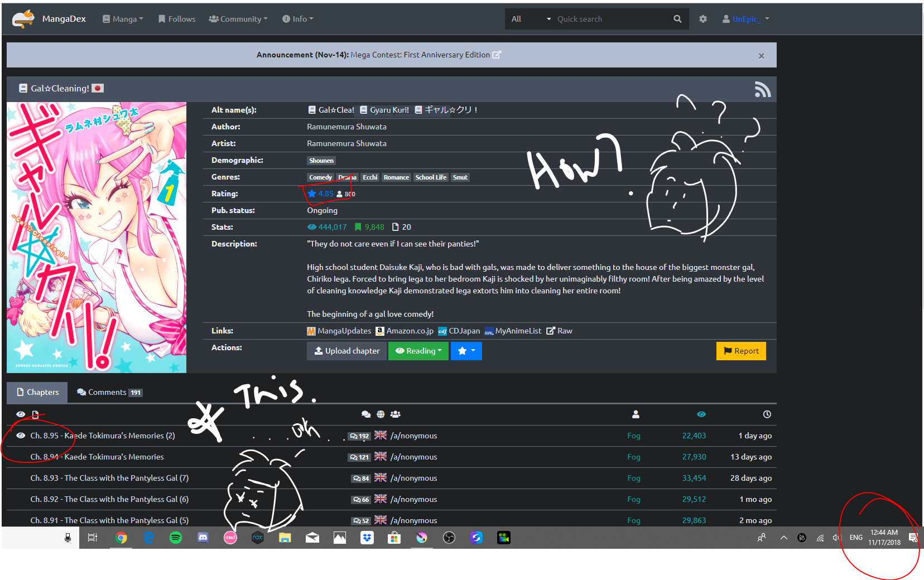
Task: View the Gal Cleaning cover image
Action: [97, 238]
